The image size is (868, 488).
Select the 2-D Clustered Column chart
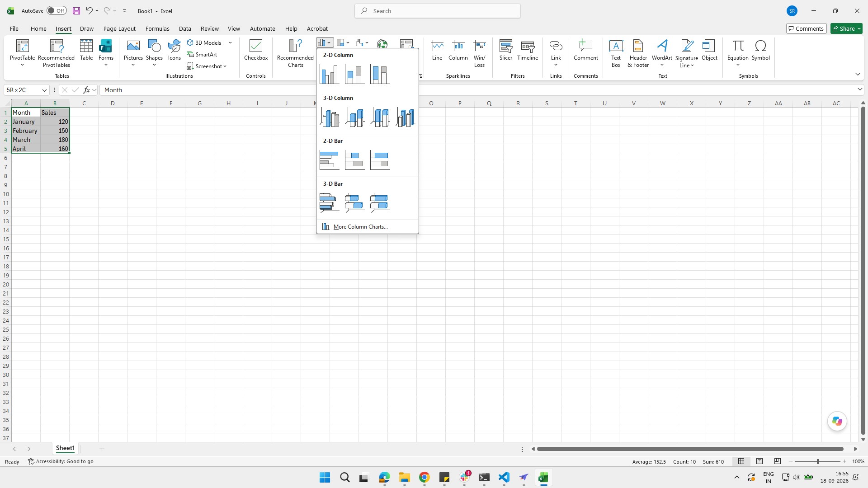(x=329, y=75)
